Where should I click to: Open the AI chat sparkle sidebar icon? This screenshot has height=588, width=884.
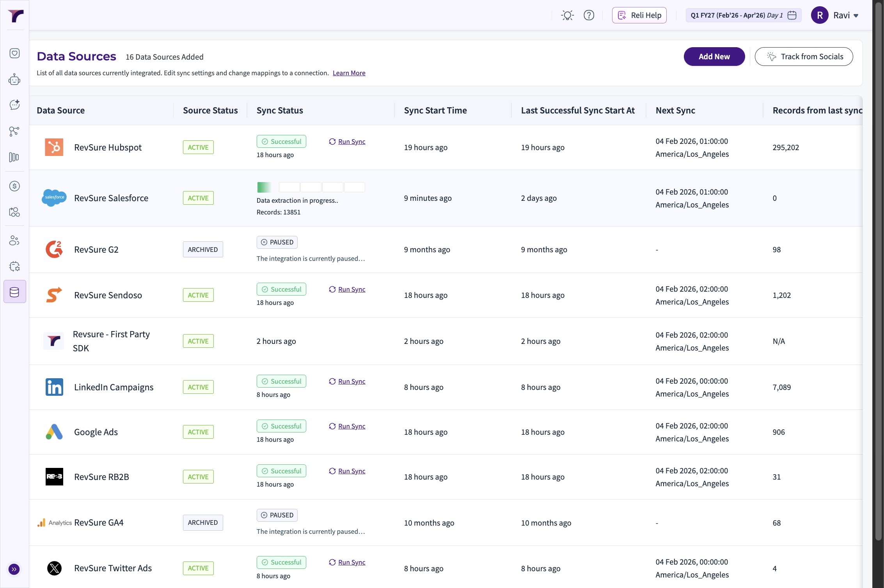14,104
